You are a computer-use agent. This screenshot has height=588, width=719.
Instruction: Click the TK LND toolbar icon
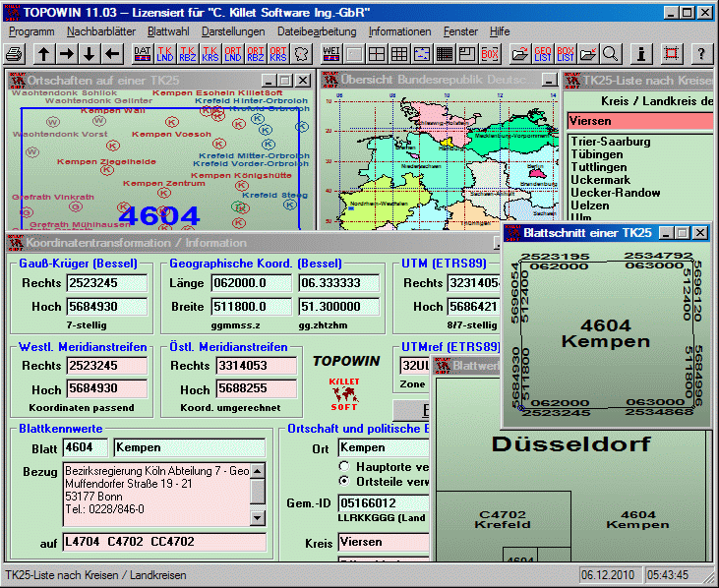[x=165, y=54]
